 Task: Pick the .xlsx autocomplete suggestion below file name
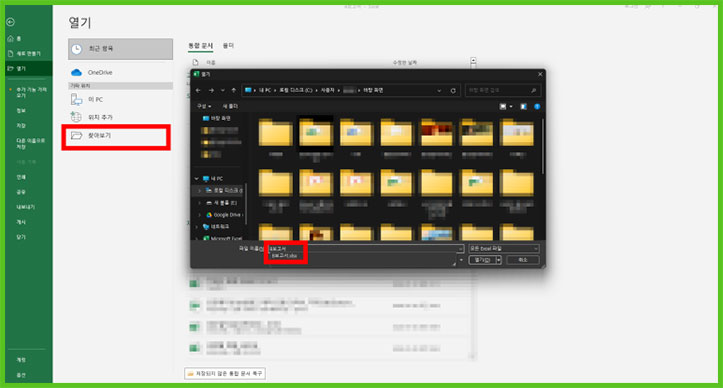tap(284, 256)
